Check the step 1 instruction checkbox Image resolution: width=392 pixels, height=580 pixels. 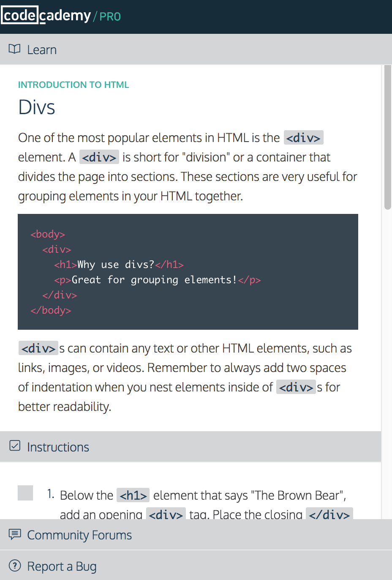(x=25, y=493)
